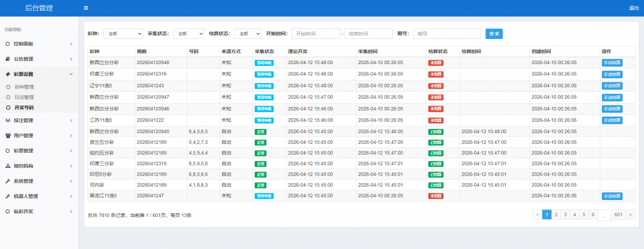The width and height of the screenshot is (644, 249).
Task: Collapse the 彩票设置 menu chevron
Action: (71, 74)
